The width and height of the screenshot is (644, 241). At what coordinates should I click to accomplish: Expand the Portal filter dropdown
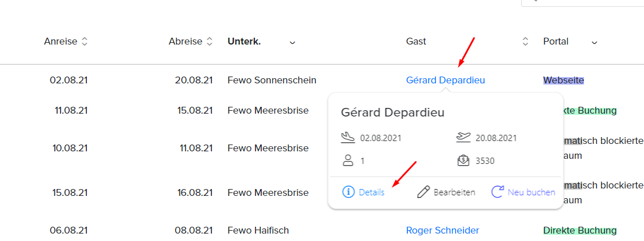tap(594, 42)
